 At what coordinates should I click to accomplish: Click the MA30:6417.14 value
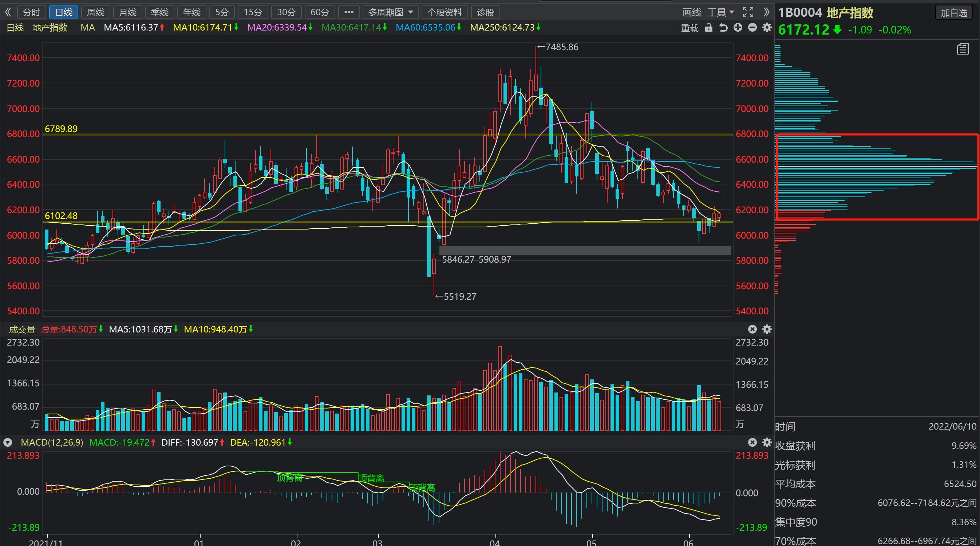351,27
